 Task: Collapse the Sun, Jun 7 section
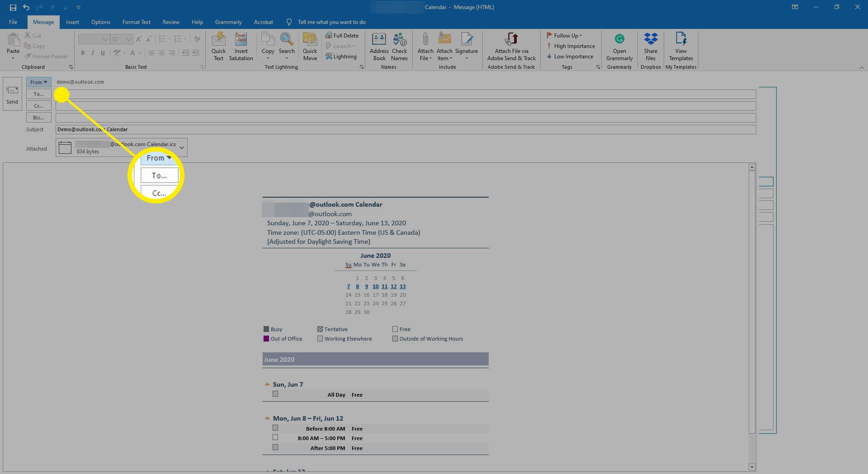267,384
